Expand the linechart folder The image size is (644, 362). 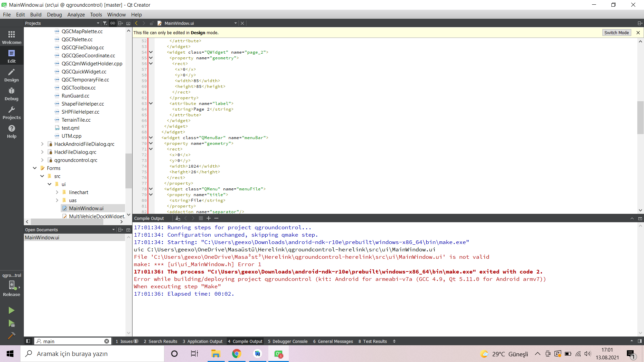pyautogui.click(x=57, y=192)
